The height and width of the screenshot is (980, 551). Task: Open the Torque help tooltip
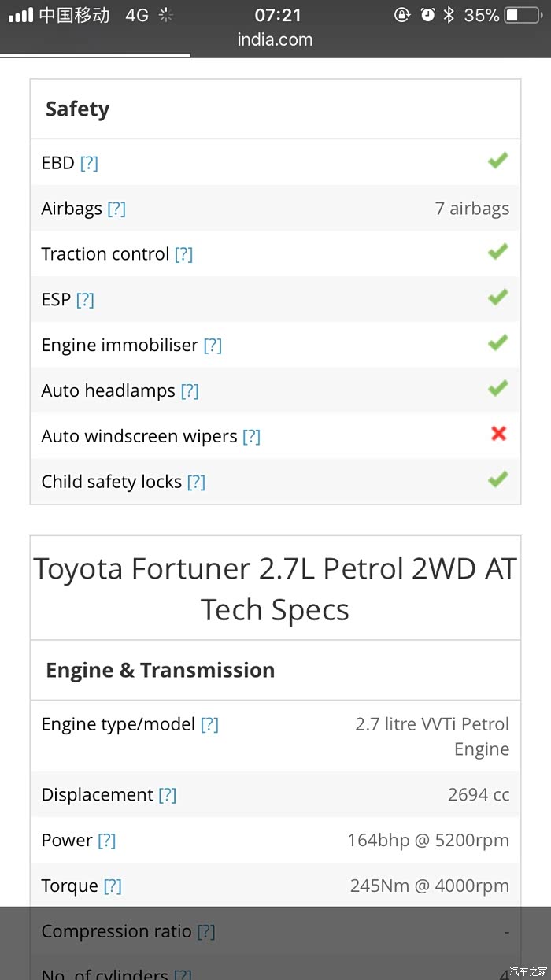tap(113, 886)
